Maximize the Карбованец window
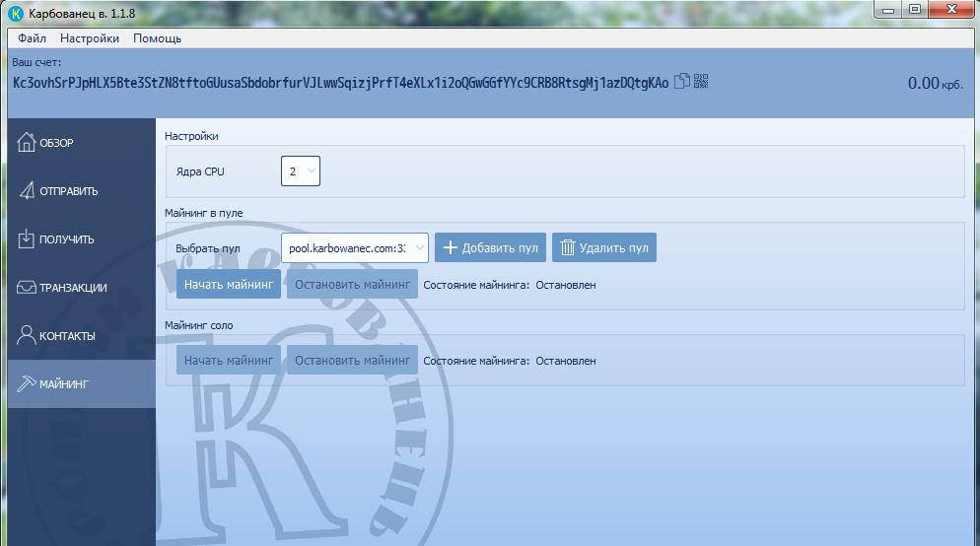980x546 pixels. pos(914,10)
